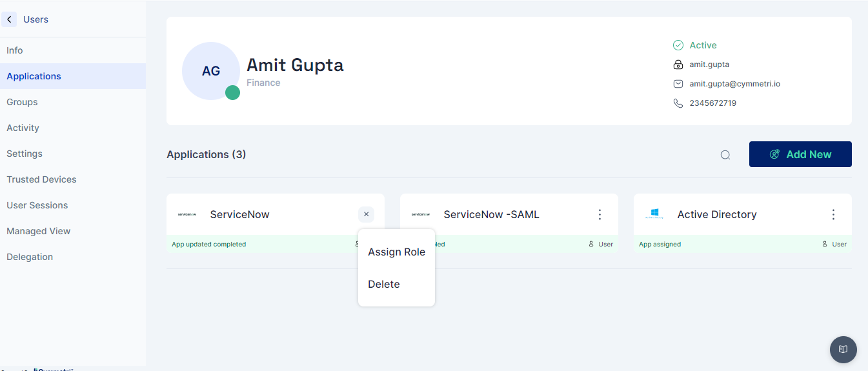
Task: Click the amit.gupta@cymmetri.io email address
Action: 734,84
